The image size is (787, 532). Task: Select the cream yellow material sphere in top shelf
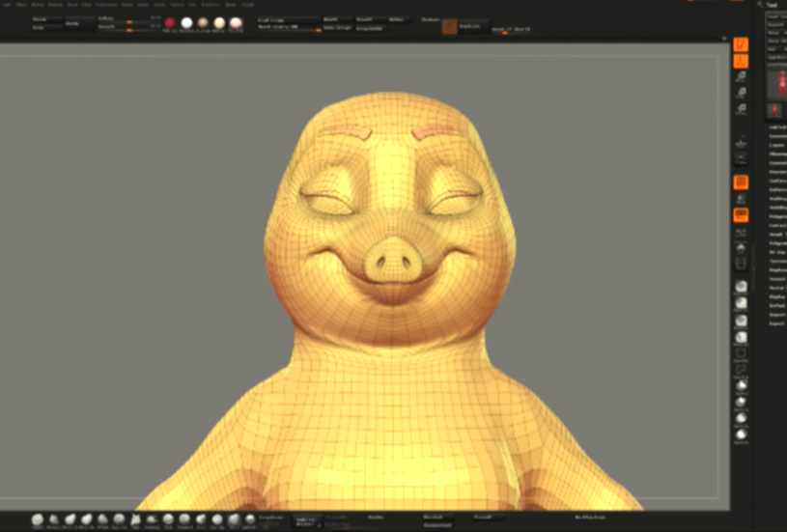219,23
